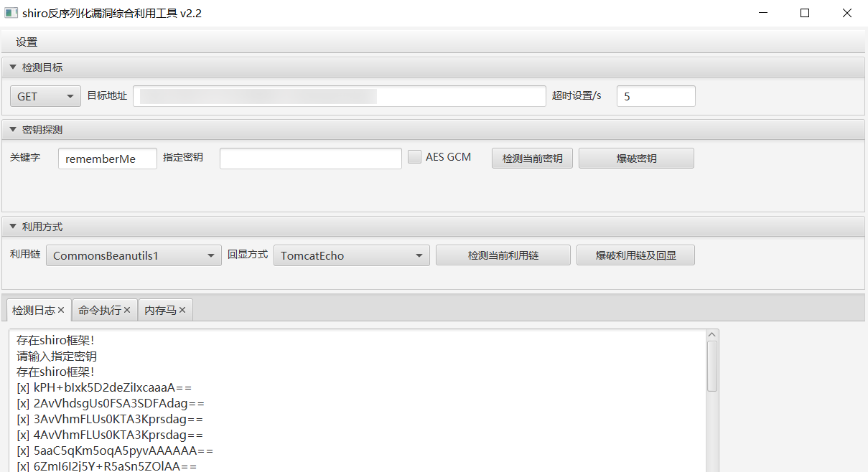Open the CommonsBeanutils1 gadget chain dropdown

point(134,255)
